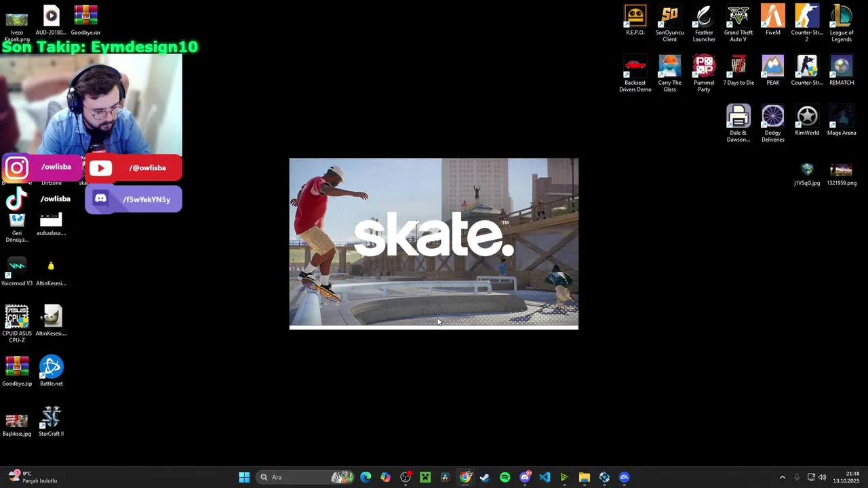Select the Carry The Glass icon

[x=669, y=74]
